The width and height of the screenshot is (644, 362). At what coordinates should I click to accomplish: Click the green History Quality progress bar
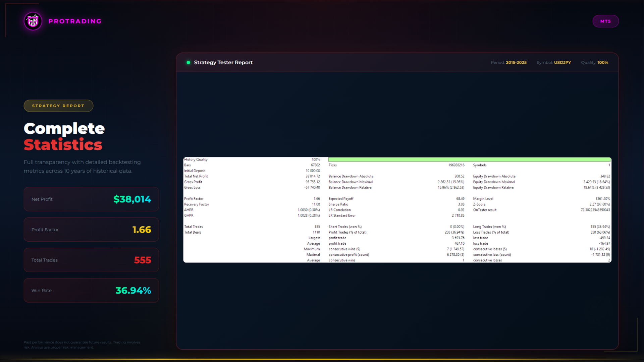[470, 160]
